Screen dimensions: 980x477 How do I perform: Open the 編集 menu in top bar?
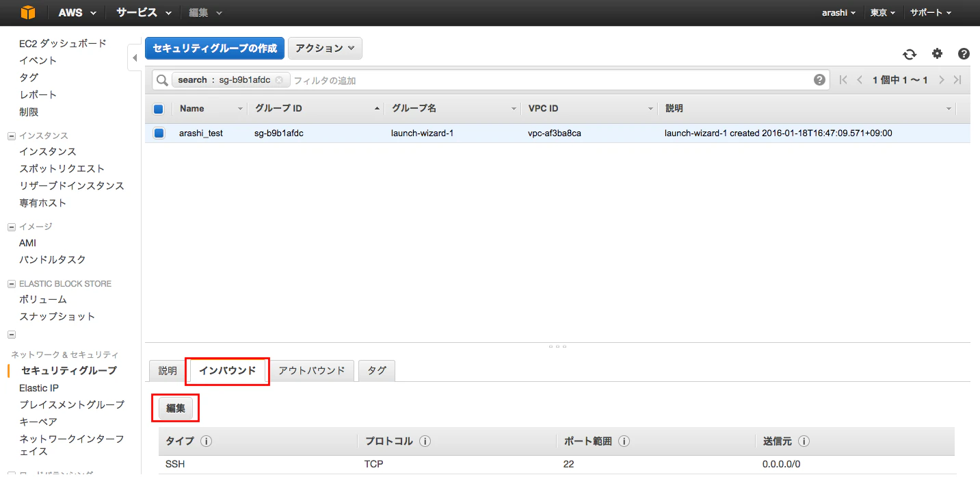pyautogui.click(x=206, y=12)
